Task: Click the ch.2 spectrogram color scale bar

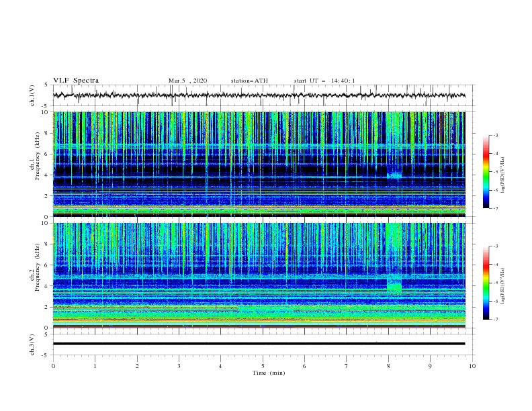Action: coord(486,283)
